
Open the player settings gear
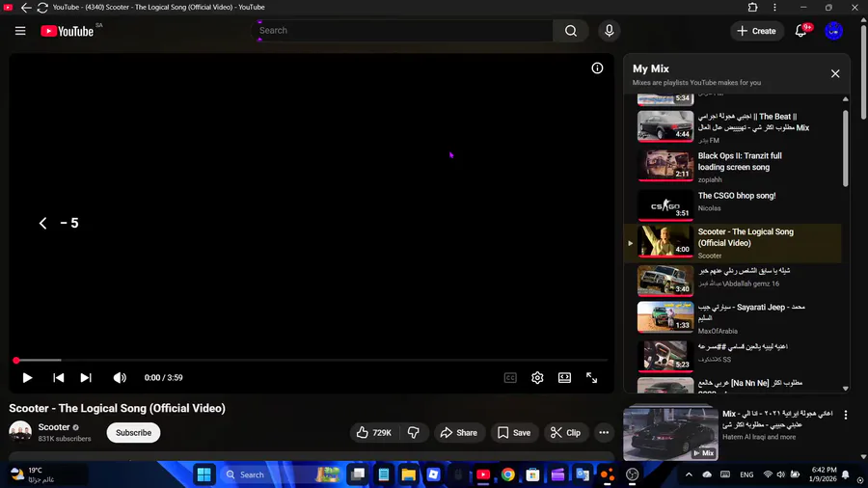[x=537, y=378]
